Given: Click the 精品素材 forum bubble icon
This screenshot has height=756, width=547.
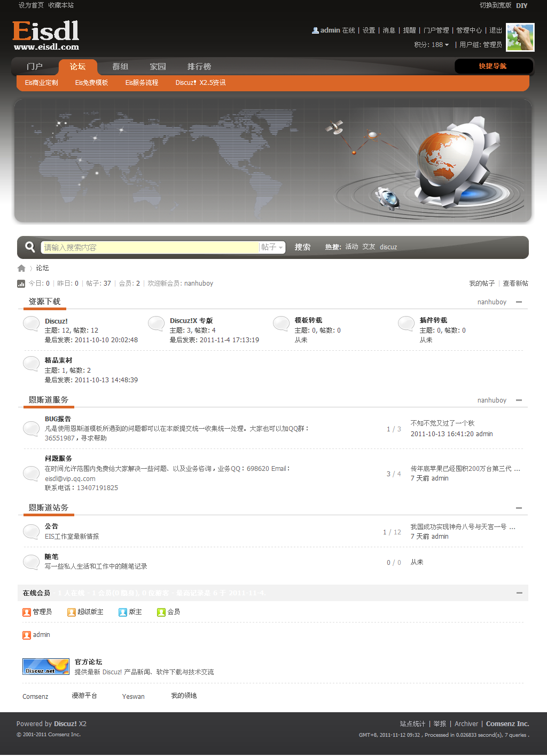Looking at the screenshot, I should coord(32,364).
